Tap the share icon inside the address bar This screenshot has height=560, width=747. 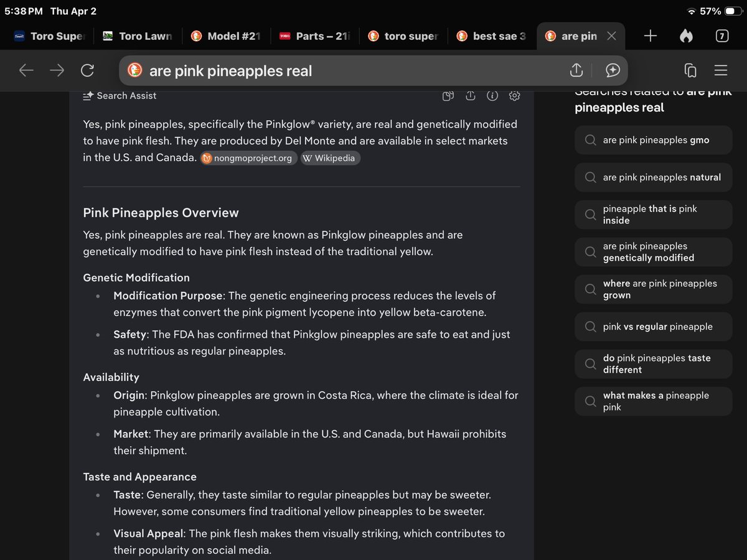[576, 70]
